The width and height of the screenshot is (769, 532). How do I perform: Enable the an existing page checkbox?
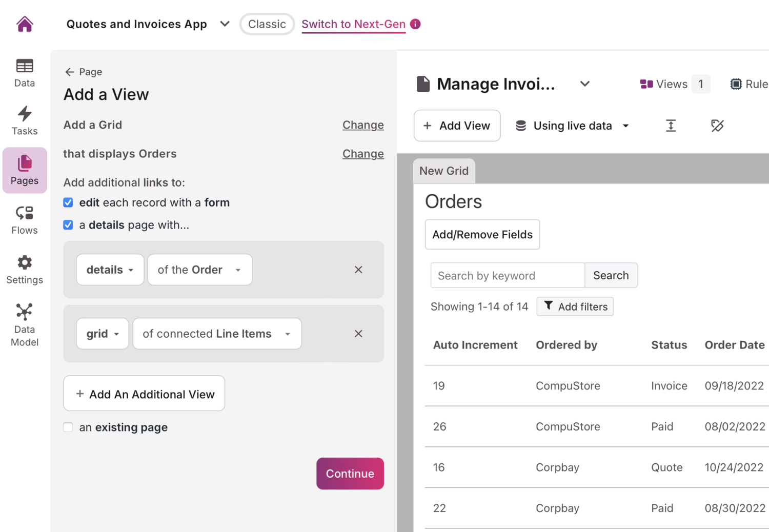coord(68,427)
